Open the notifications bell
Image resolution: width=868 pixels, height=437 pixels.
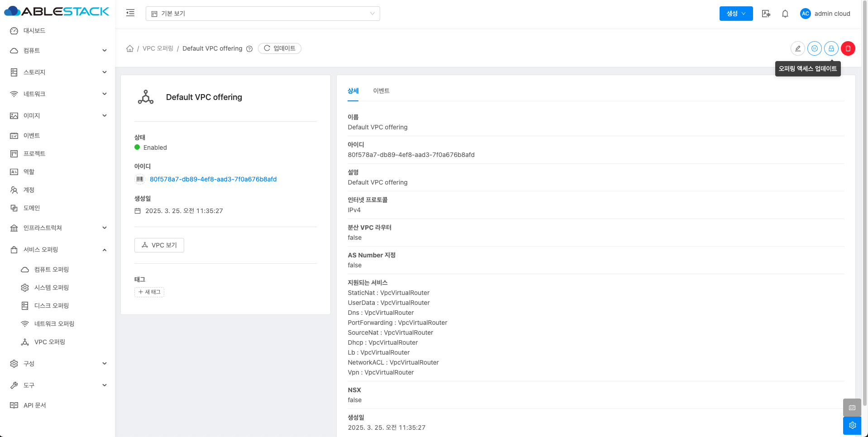click(785, 14)
